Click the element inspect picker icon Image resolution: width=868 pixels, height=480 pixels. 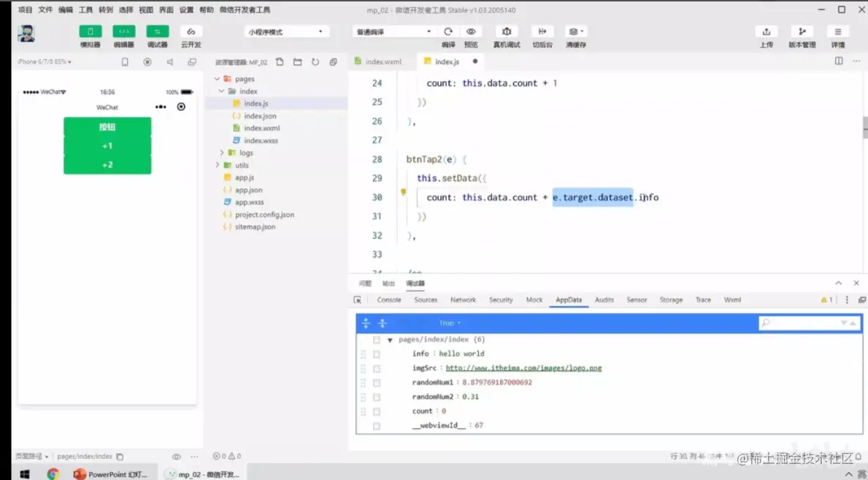pos(358,300)
